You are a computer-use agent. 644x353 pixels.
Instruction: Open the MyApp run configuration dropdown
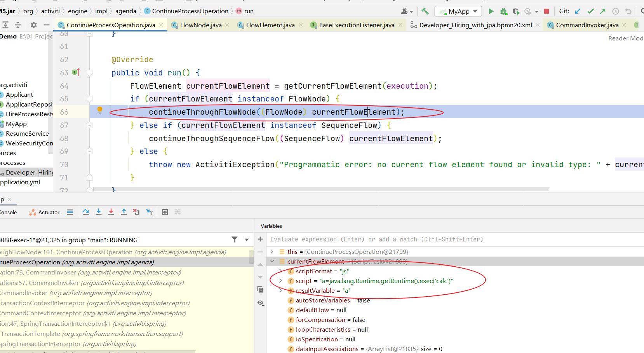pos(458,11)
